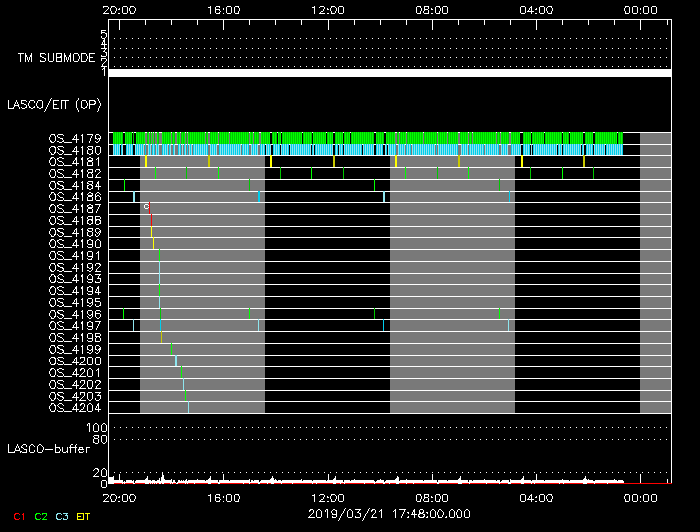Select the OS_4187 row label
Image resolution: width=700 pixels, height=532 pixels.
pyautogui.click(x=74, y=208)
